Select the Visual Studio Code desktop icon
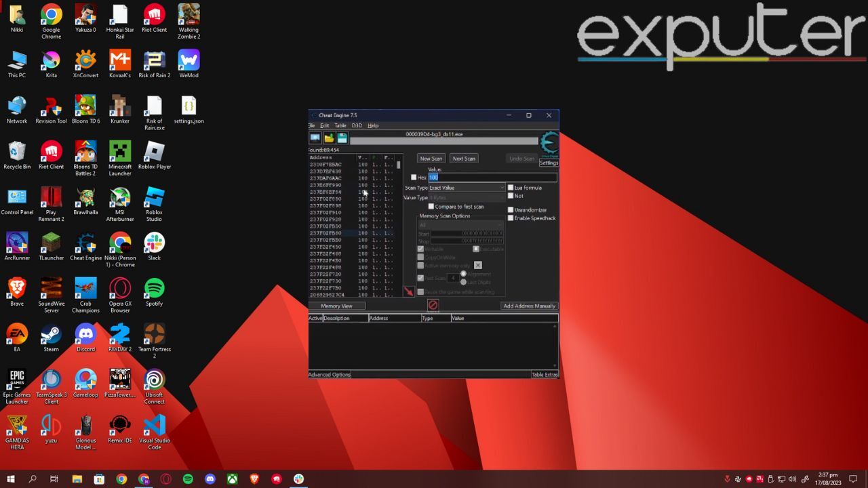The image size is (868, 488). pos(154,432)
